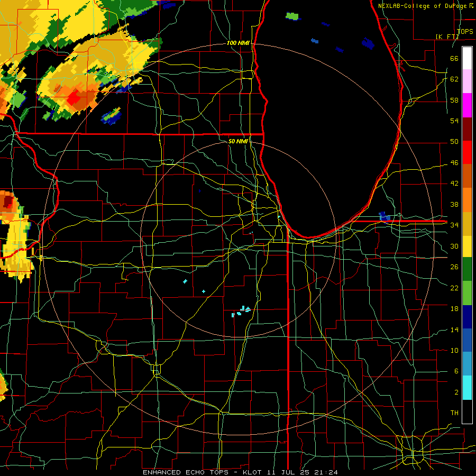The image size is (476, 476).
Task: Click the 100 NMI range ring label
Action: 238,43
